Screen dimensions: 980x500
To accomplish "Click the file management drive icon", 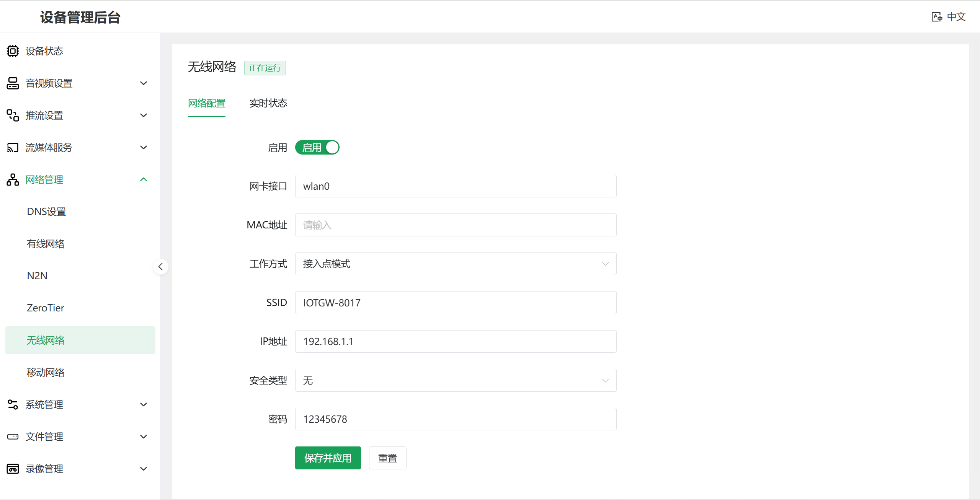I will click(13, 436).
